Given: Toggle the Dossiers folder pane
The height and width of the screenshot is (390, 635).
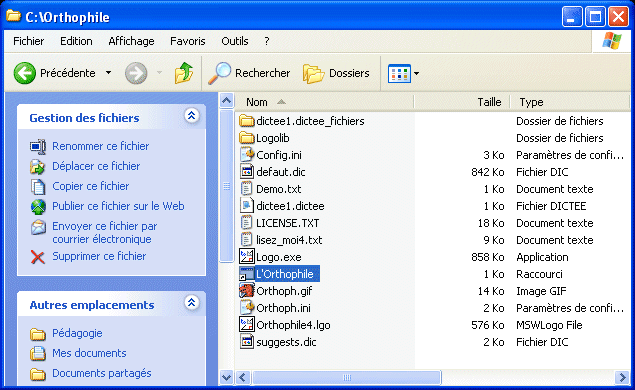Looking at the screenshot, I should click(x=336, y=73).
